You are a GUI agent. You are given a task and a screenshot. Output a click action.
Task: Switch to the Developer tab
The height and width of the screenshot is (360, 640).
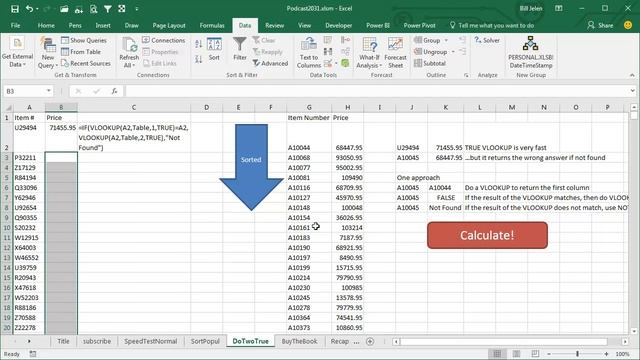tap(338, 25)
